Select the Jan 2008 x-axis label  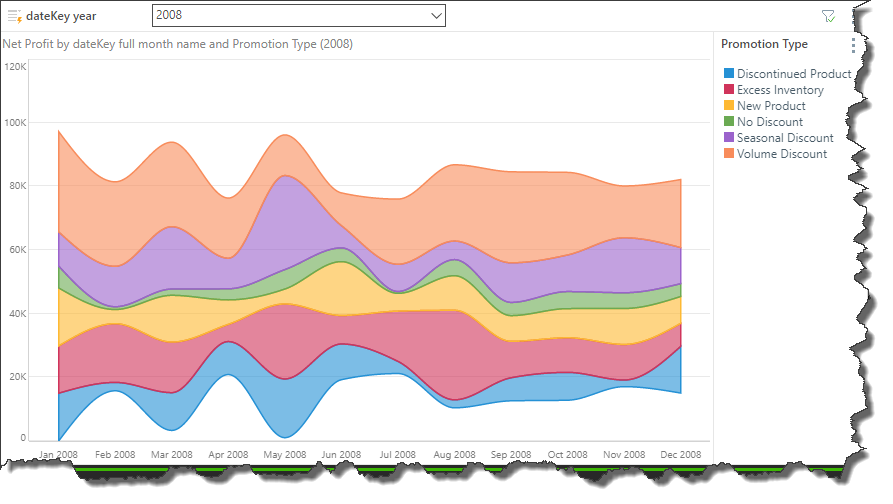coord(59,454)
